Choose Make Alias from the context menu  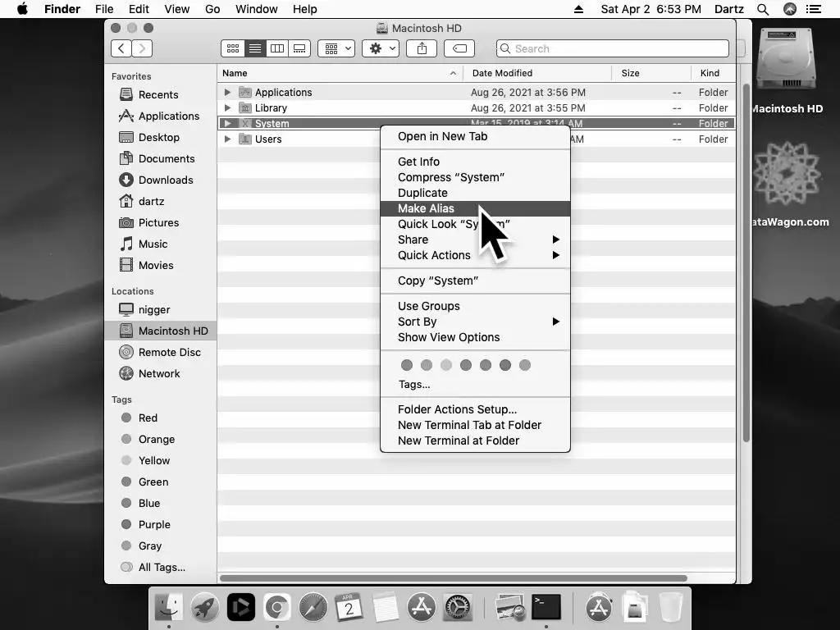[x=475, y=208]
